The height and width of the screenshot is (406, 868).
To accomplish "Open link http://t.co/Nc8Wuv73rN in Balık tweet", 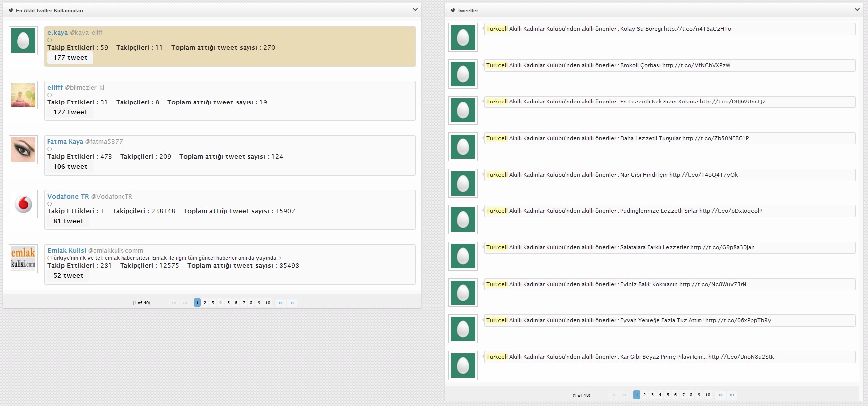I will pos(713,284).
